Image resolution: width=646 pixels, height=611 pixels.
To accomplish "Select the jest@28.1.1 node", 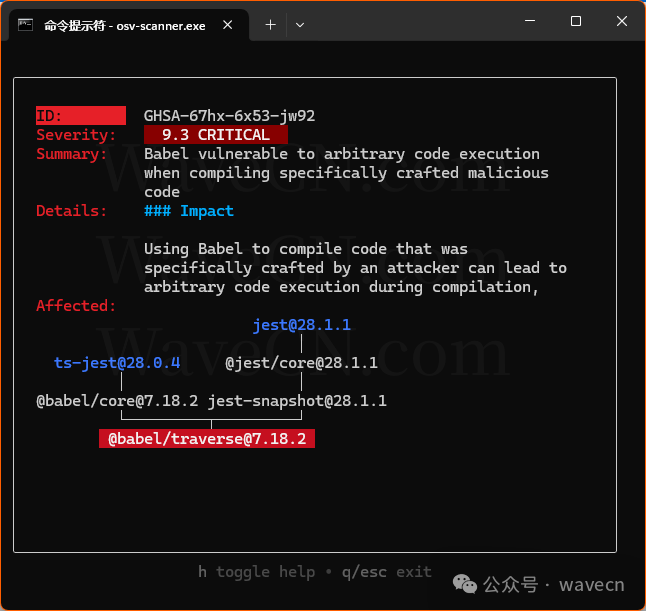I will [x=302, y=325].
